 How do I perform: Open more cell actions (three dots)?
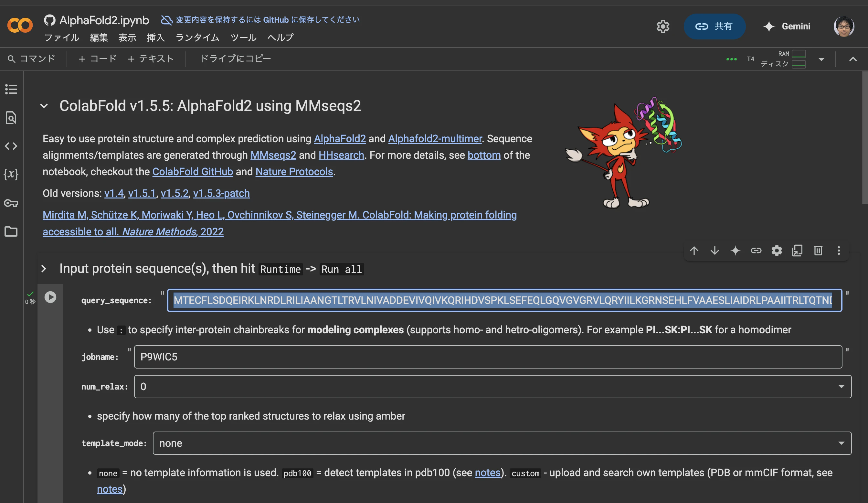(x=839, y=251)
